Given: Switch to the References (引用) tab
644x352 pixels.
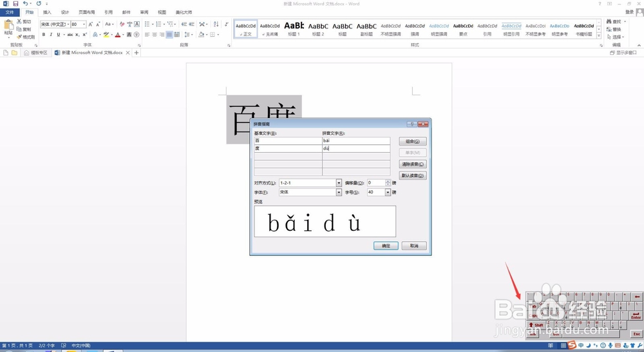Looking at the screenshot, I should pyautogui.click(x=108, y=12).
